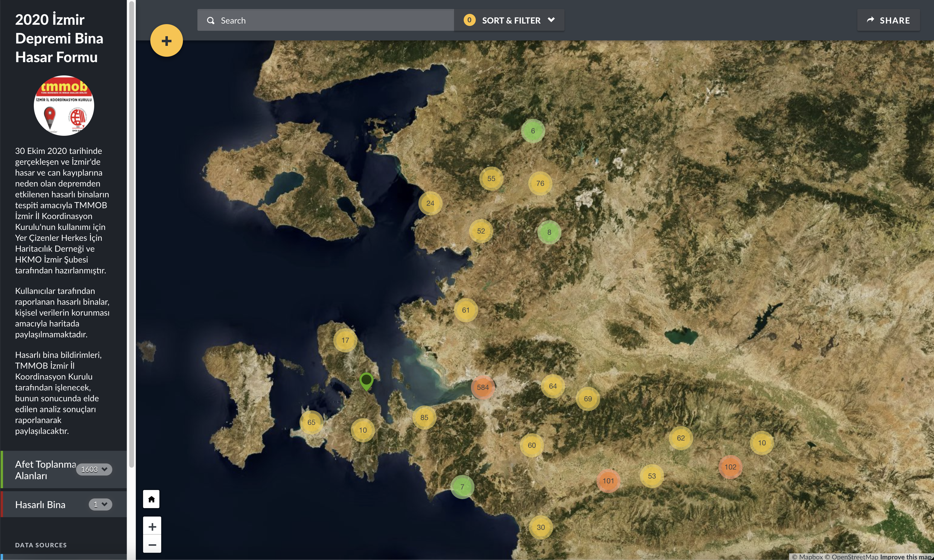Open the green 8 cluster marker
Viewport: 934px width, 560px height.
point(549,232)
